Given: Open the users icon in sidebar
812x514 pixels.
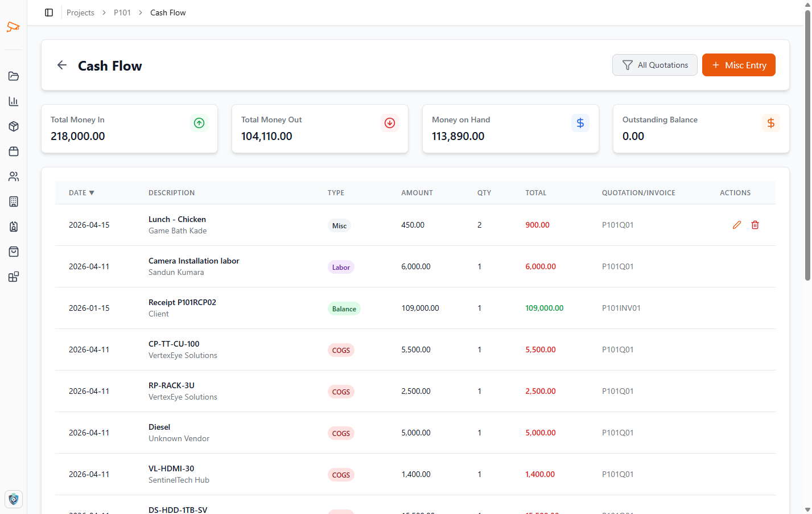Looking at the screenshot, I should click(x=14, y=176).
